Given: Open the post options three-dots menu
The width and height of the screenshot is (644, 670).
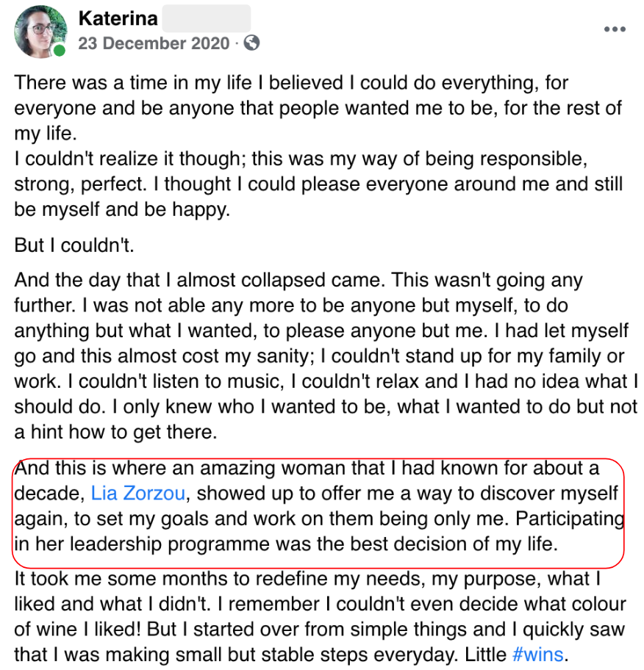Looking at the screenshot, I should 615,29.
